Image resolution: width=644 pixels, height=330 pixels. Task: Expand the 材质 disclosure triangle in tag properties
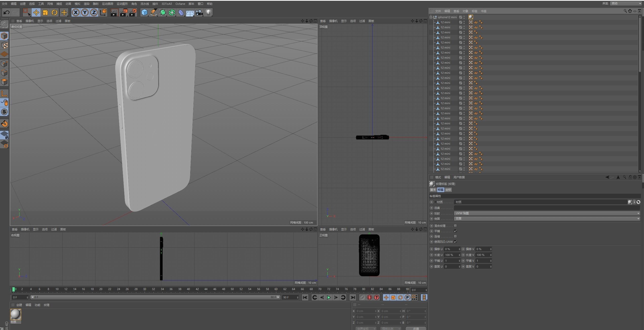435,202
